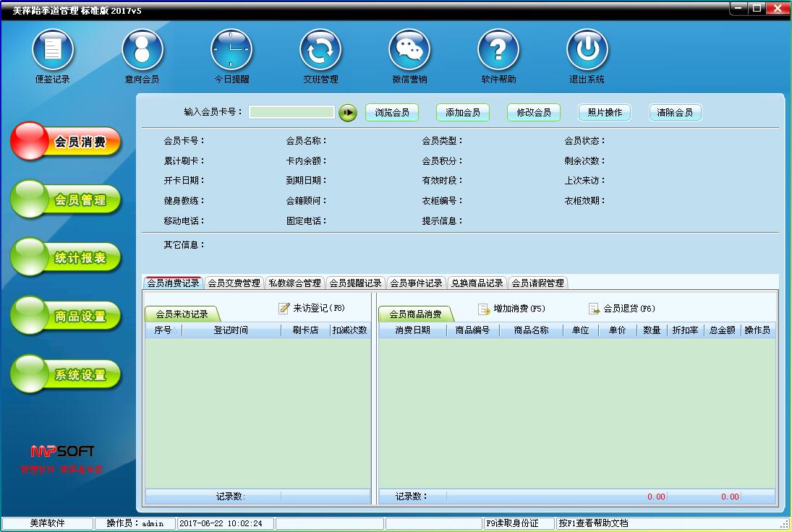Open the 便签记录 notes icon

[53, 49]
